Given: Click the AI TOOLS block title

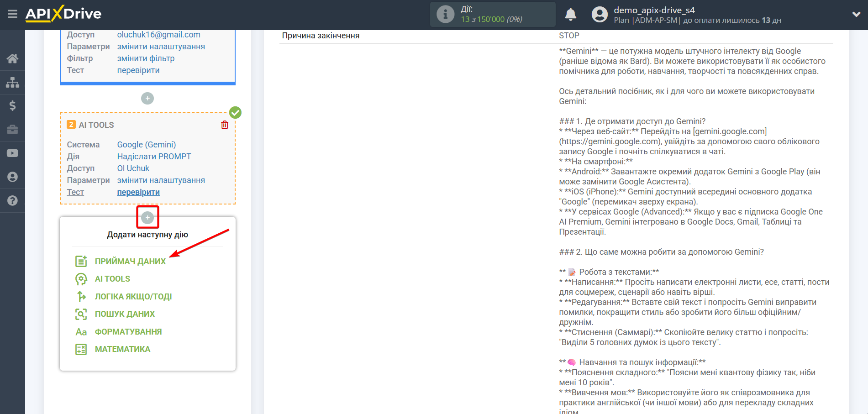Looking at the screenshot, I should tap(96, 125).
